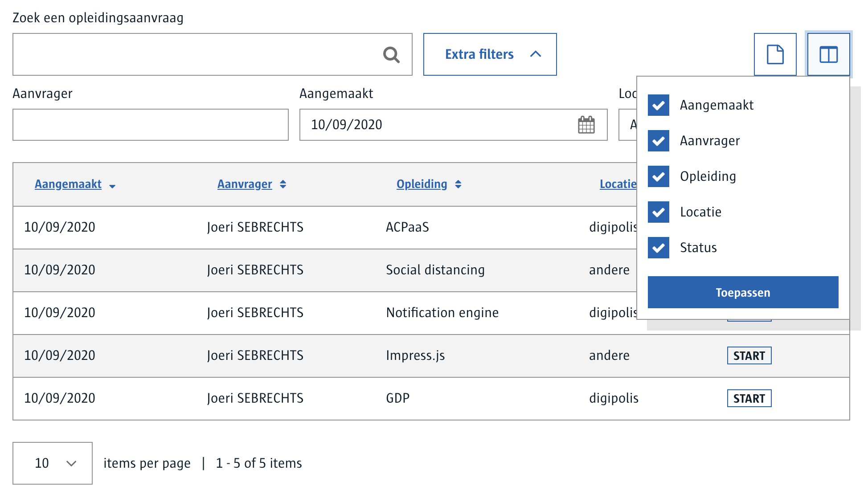Click the Aangemaakt label in column list
The image size is (868, 498).
pyautogui.click(x=717, y=105)
